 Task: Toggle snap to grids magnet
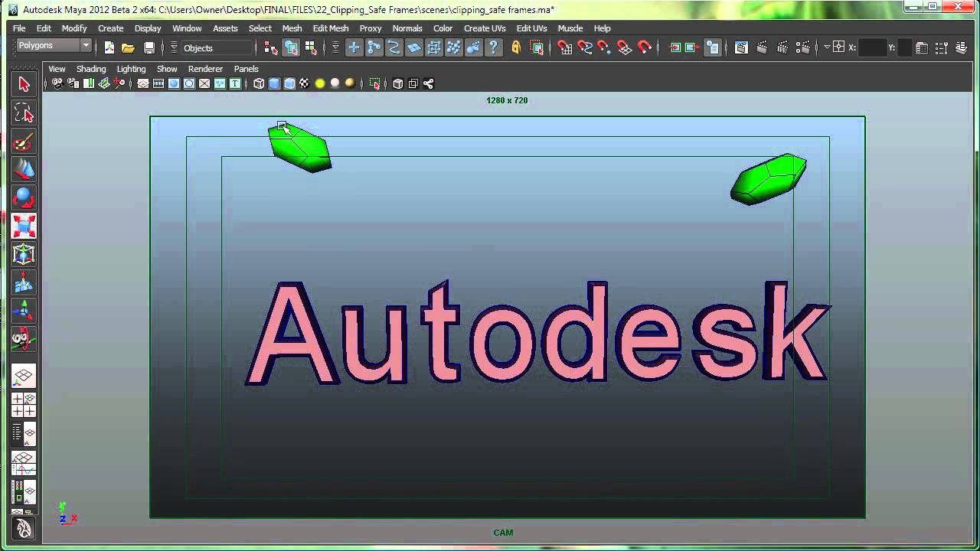tap(565, 47)
